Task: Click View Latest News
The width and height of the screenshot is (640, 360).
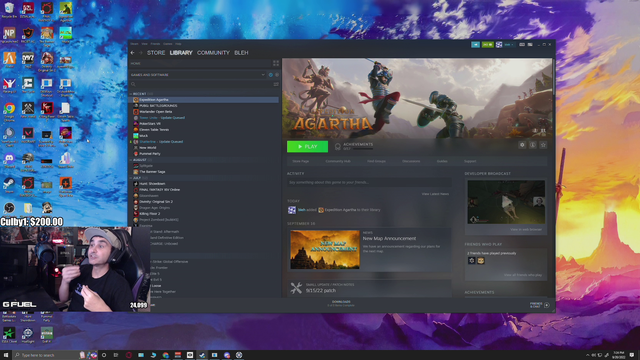Action: click(435, 194)
